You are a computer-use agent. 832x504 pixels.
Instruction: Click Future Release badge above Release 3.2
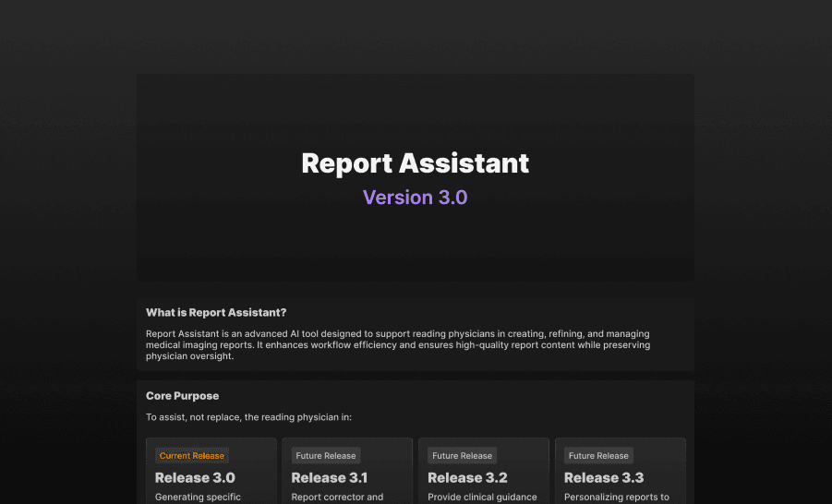(x=462, y=456)
